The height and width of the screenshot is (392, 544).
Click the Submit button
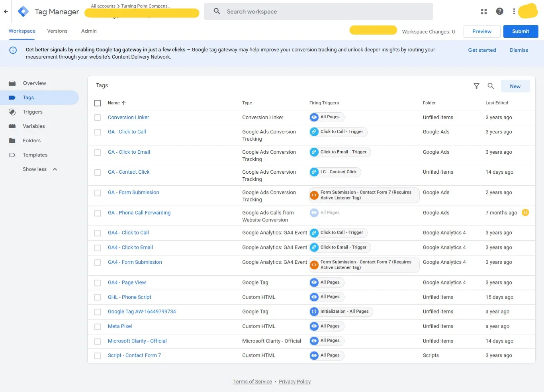(521, 31)
